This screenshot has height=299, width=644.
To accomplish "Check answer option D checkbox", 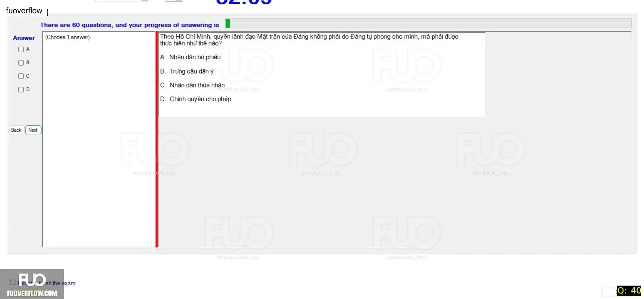I will point(21,89).
